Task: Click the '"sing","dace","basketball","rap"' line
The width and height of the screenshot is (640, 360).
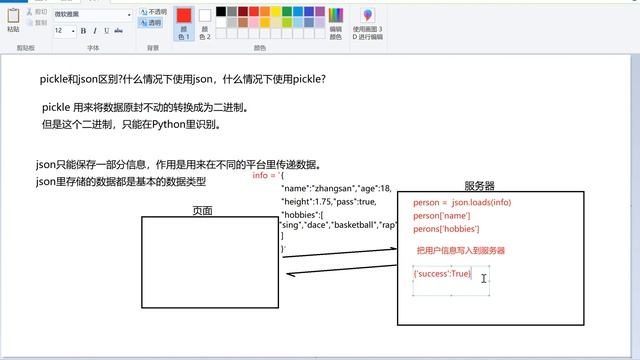Action: 338,225
